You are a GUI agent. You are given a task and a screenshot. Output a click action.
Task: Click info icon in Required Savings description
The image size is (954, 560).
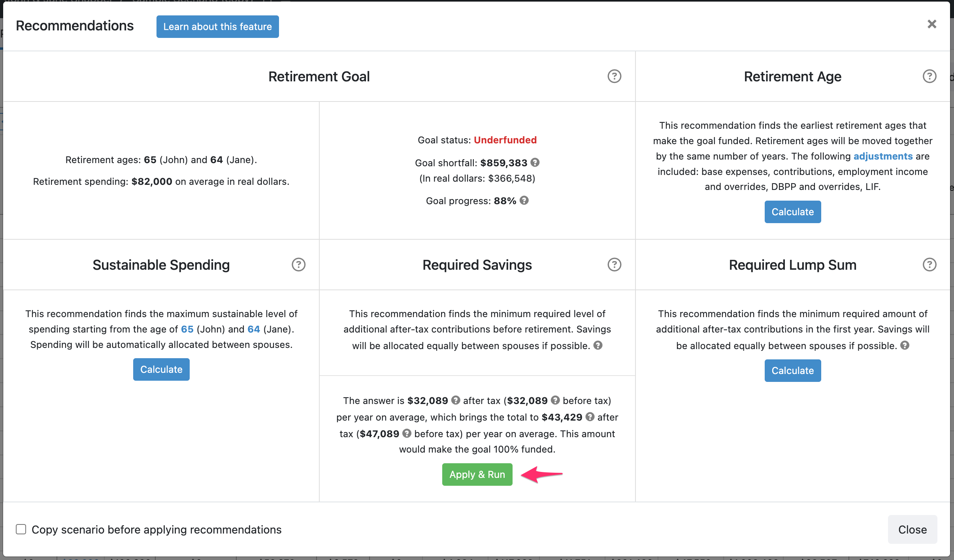pyautogui.click(x=598, y=345)
